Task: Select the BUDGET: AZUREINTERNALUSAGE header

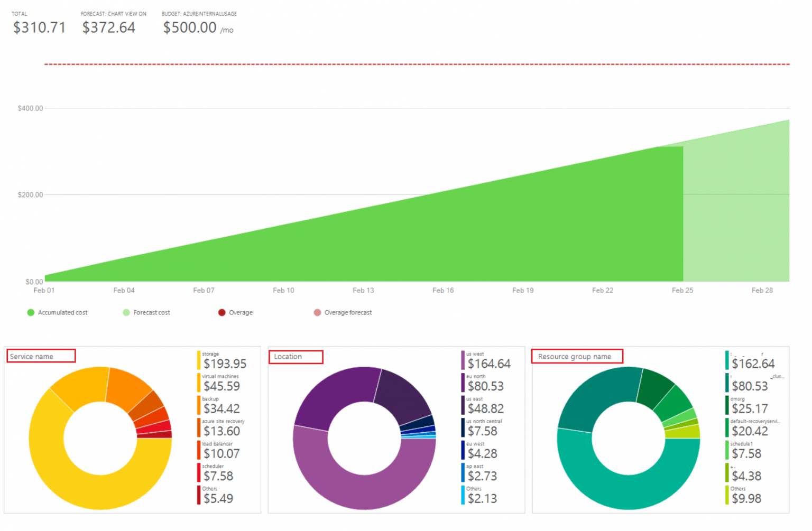Action: tap(199, 14)
